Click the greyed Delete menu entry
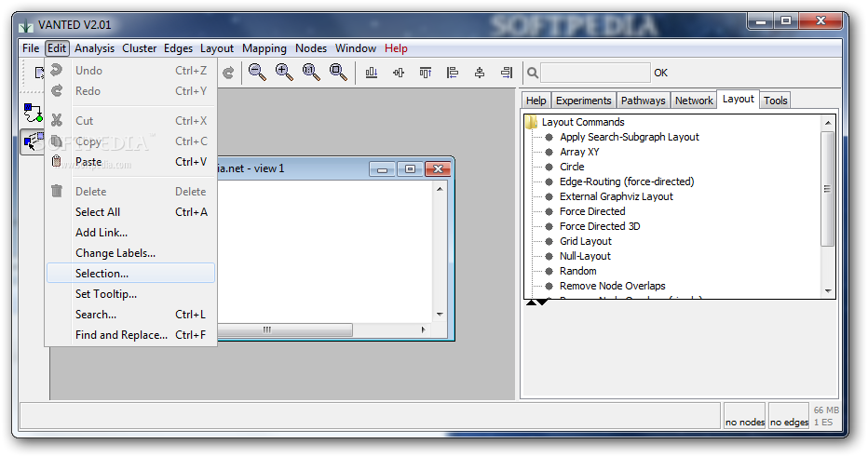This screenshot has width=868, height=457. 131,192
